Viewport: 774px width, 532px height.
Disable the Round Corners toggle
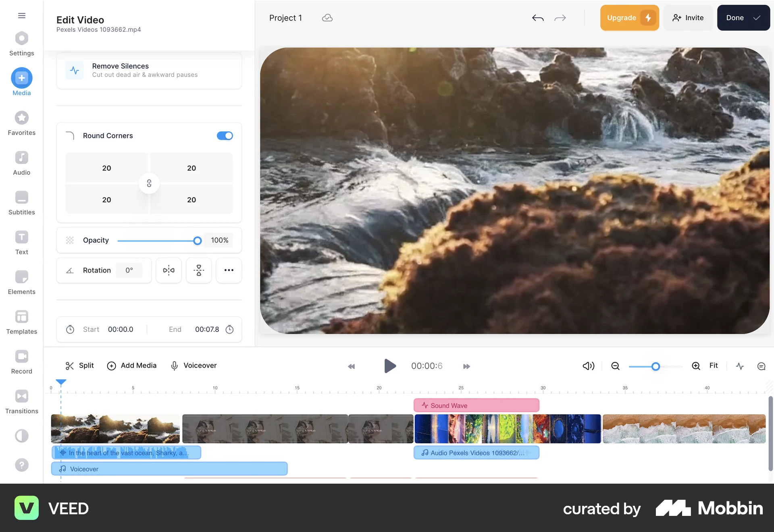coord(225,136)
